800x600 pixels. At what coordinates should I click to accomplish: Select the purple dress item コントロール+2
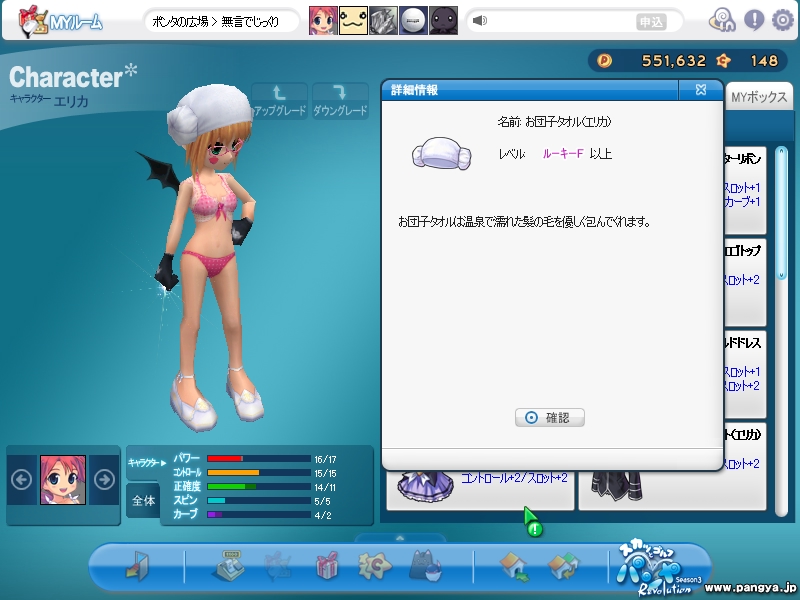click(480, 490)
